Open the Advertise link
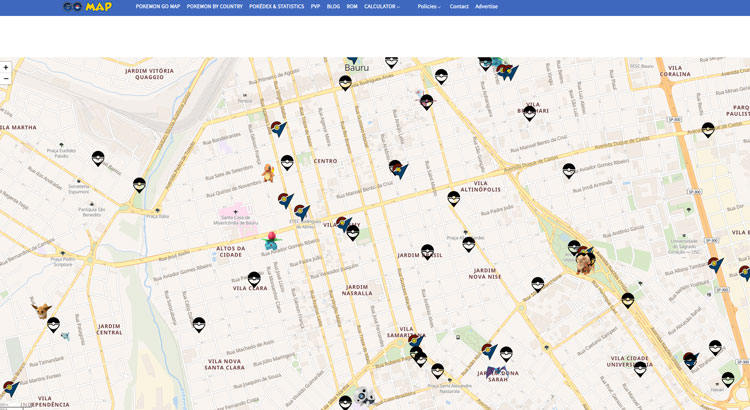750x410 pixels. 486,6
